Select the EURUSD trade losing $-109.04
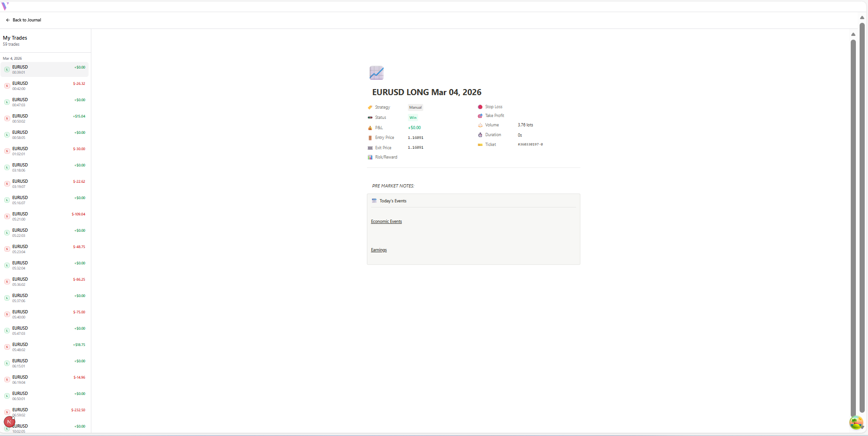Image resolution: width=868 pixels, height=436 pixels. pos(44,216)
